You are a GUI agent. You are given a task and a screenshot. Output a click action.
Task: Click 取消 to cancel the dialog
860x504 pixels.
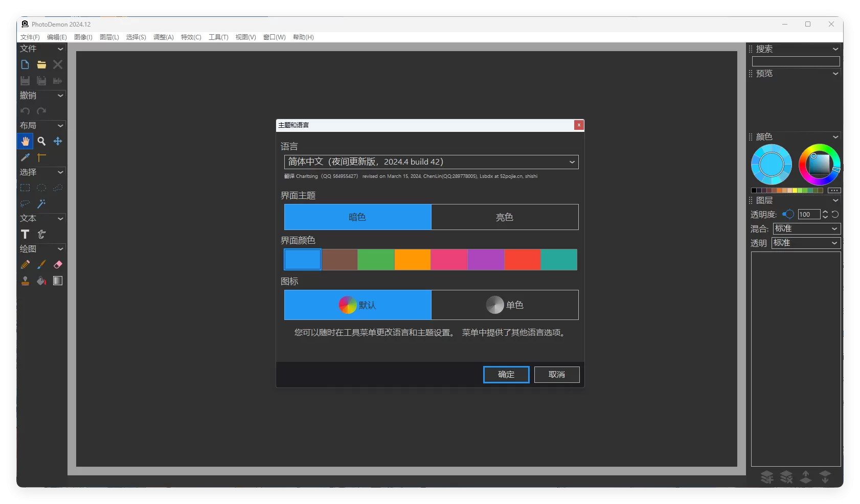557,374
